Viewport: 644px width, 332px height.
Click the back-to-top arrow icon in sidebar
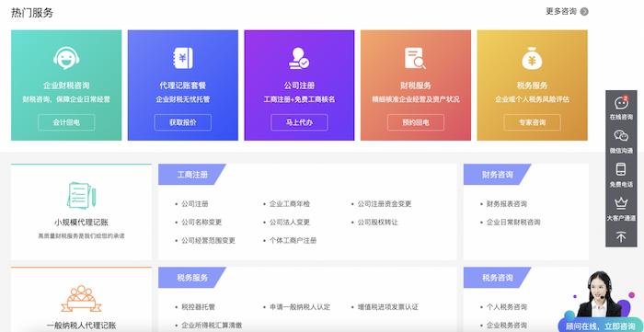[x=621, y=236]
